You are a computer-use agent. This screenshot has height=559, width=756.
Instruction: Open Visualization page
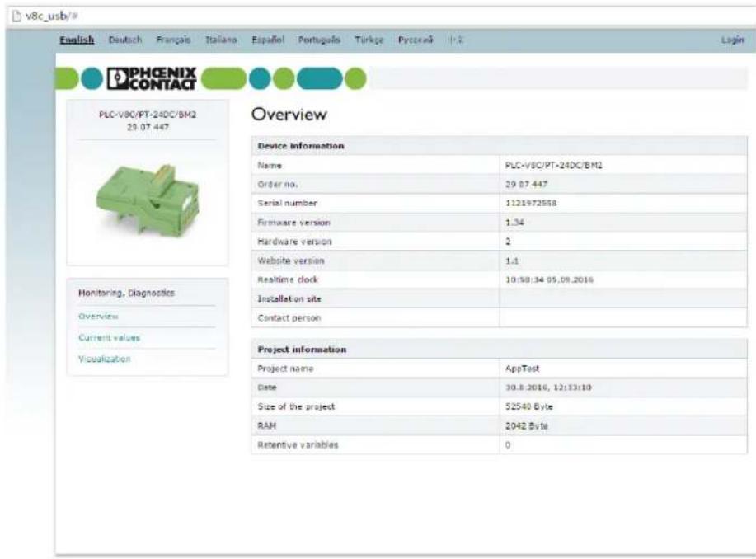click(x=105, y=359)
